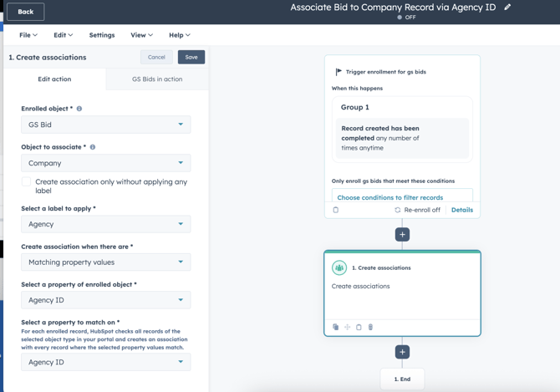Open Matching property values dropdown
This screenshot has width=560, height=392.
tap(105, 262)
